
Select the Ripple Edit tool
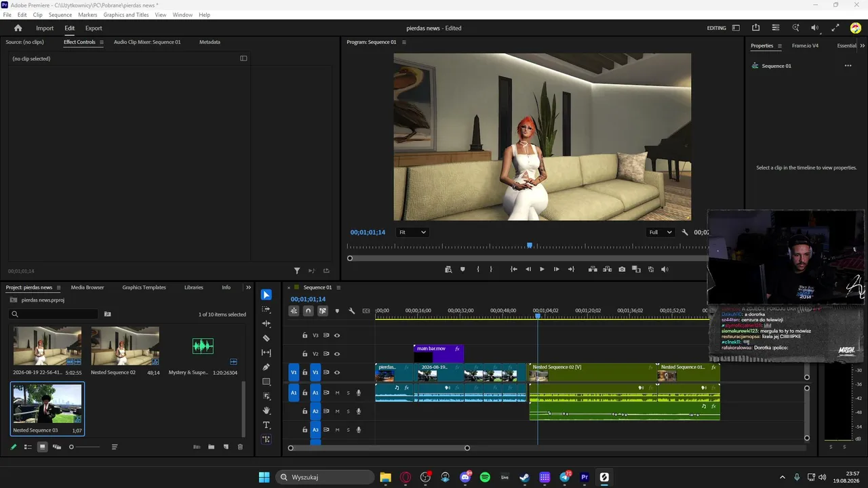tap(267, 323)
